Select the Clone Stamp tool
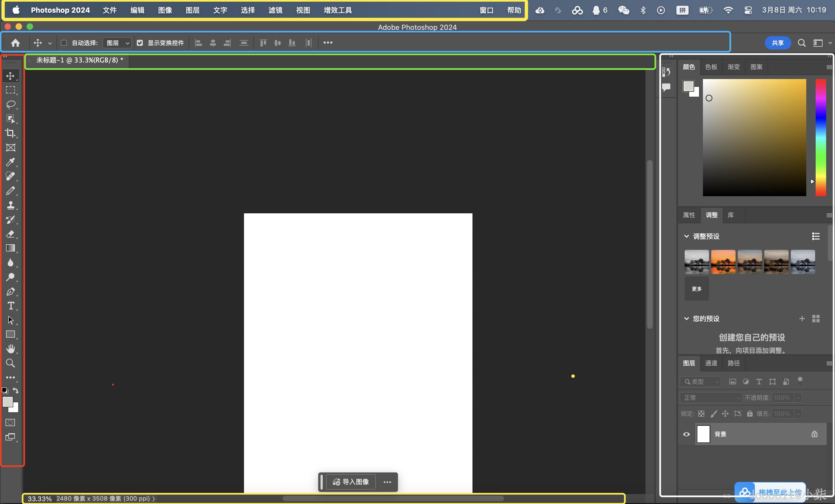Screen dimensions: 835x504 coord(10,205)
